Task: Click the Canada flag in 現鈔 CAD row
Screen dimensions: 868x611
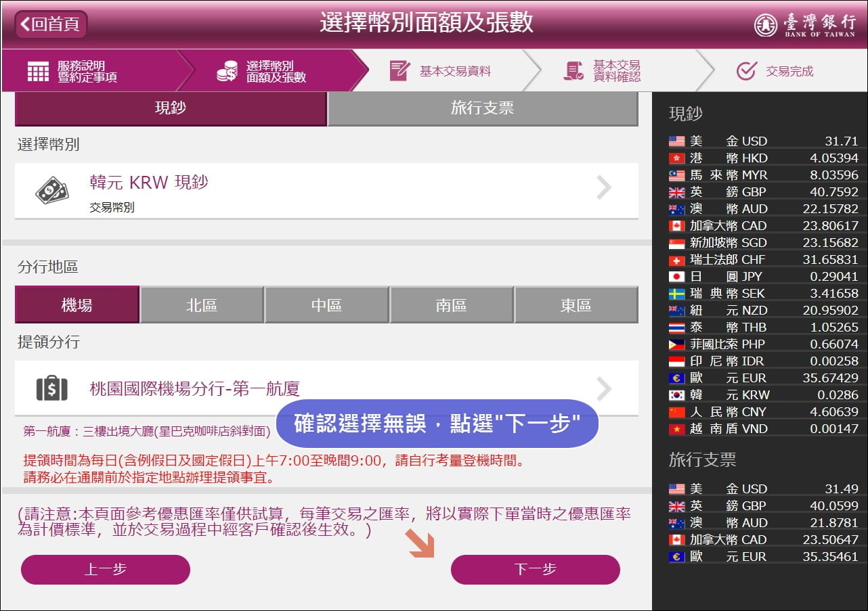Action: pyautogui.click(x=677, y=226)
